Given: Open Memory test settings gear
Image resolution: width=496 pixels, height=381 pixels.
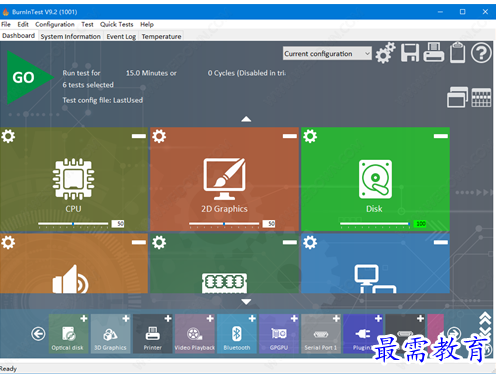Looking at the screenshot, I should [159, 242].
